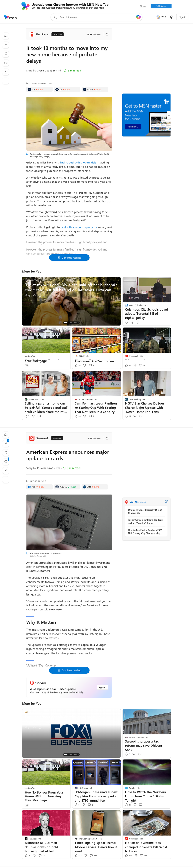Follow The i Paper
Screen dimensions: 193x868
pyautogui.click(x=57, y=34)
